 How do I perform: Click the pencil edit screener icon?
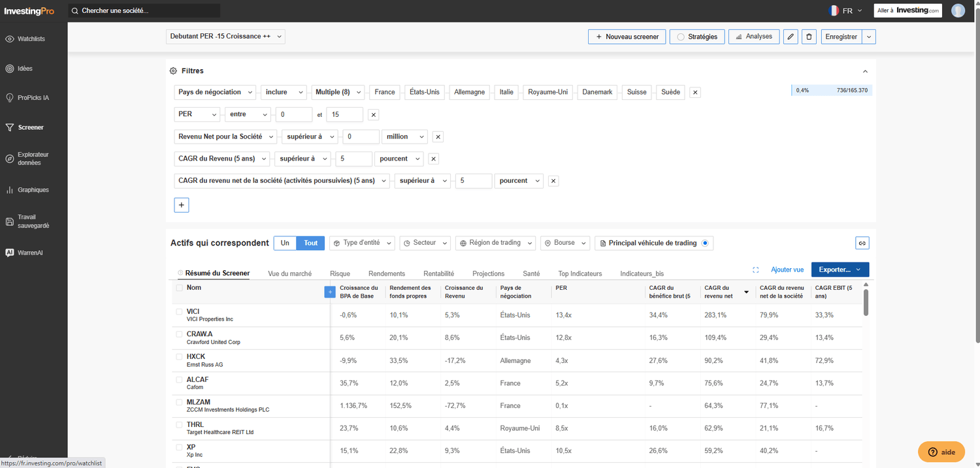791,37
